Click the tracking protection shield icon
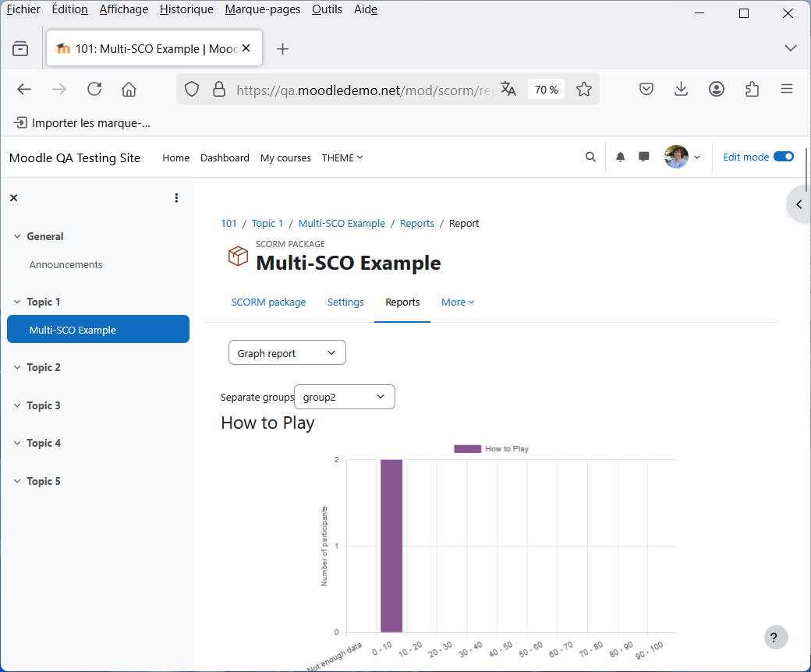Viewport: 811px width, 672px height. tap(192, 90)
